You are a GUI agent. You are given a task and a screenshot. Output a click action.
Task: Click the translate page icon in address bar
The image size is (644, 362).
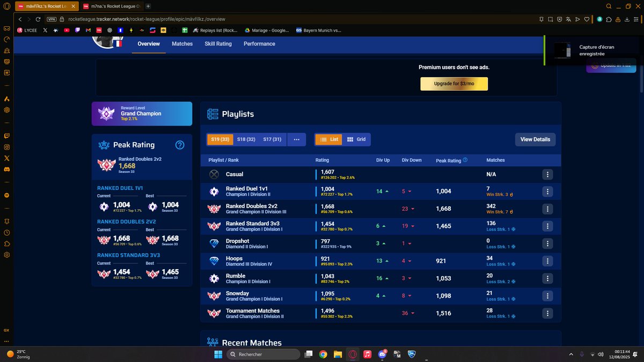pyautogui.click(x=569, y=19)
